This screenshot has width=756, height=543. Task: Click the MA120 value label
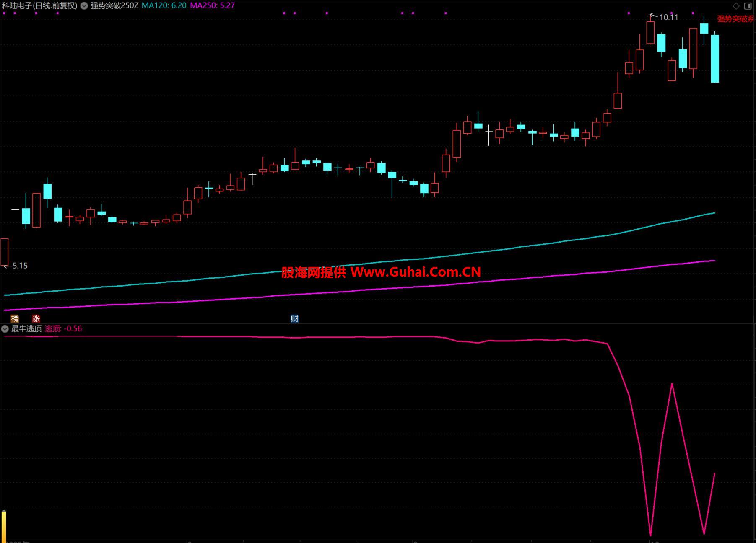pyautogui.click(x=164, y=6)
